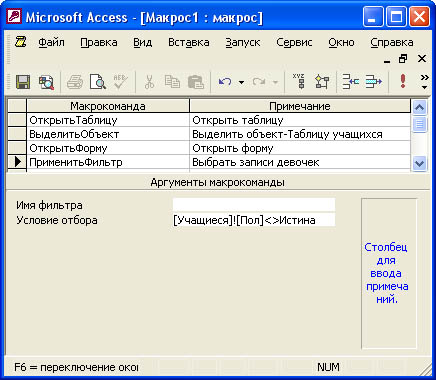Close the inner macro document window
This screenshot has width=436, height=380.
click(422, 59)
